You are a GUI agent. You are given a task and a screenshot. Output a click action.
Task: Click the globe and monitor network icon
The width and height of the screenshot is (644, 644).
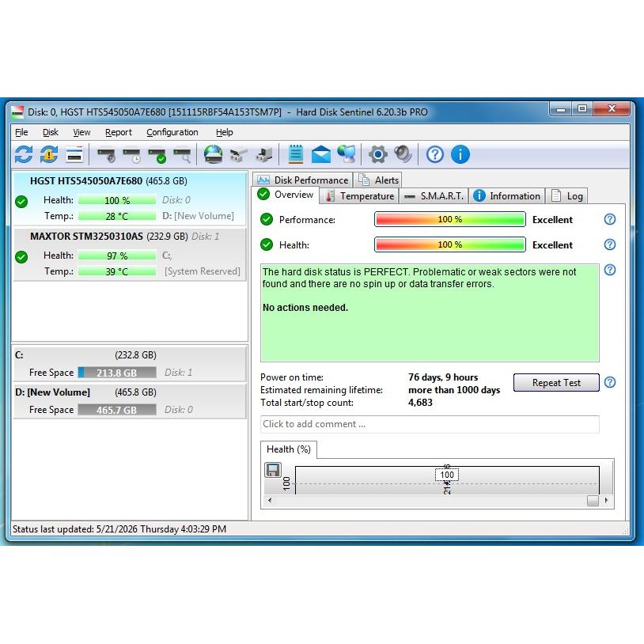tap(347, 154)
